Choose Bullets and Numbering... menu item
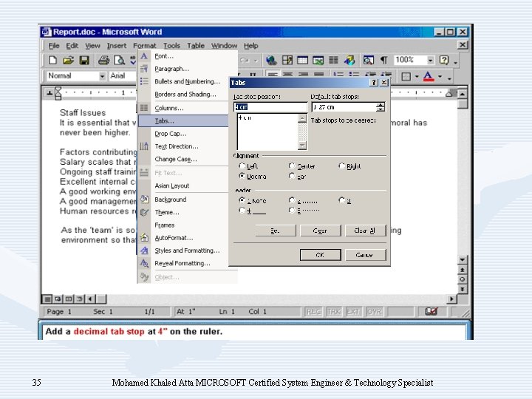532x399 pixels. [x=188, y=81]
